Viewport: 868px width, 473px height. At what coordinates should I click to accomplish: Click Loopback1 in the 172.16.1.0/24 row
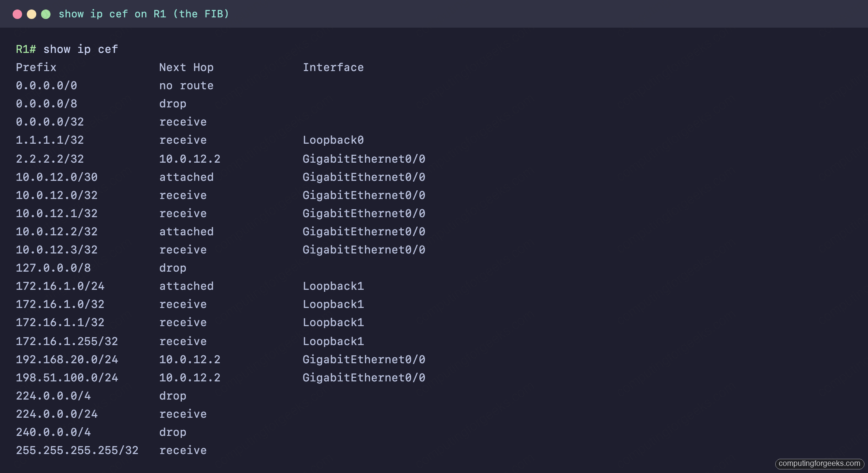[333, 286]
